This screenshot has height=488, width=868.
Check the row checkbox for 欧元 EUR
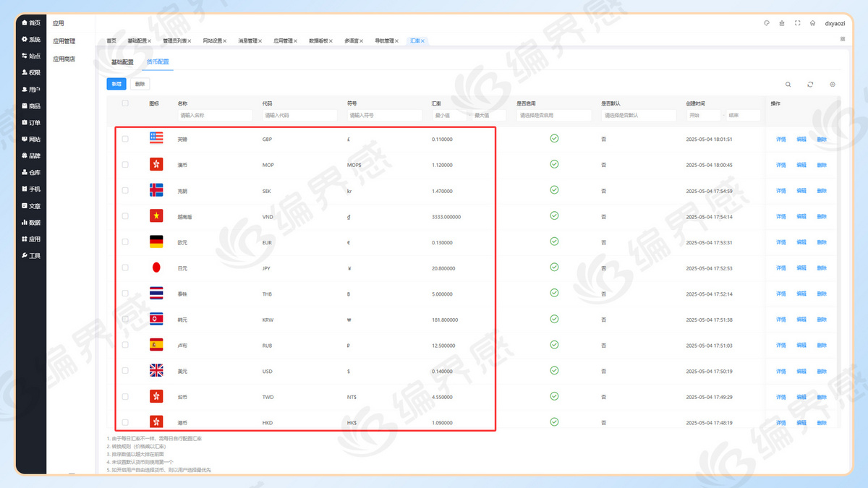pyautogui.click(x=125, y=242)
